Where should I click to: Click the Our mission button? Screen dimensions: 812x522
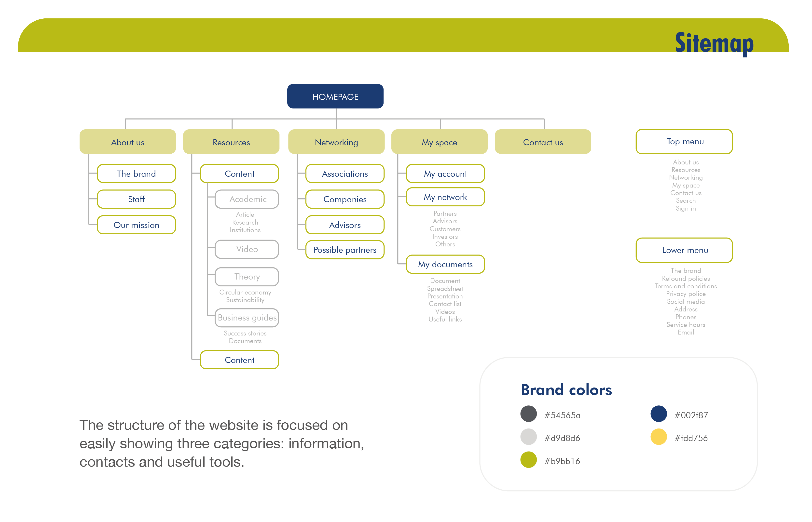tap(137, 225)
